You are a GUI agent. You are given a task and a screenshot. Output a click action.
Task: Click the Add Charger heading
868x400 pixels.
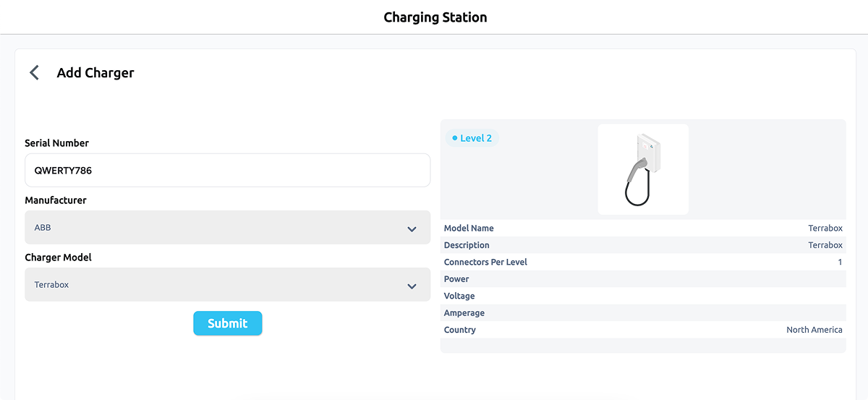coord(95,72)
